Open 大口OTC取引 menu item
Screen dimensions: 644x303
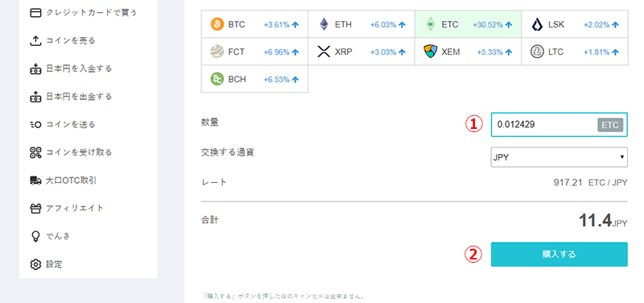coord(64,180)
